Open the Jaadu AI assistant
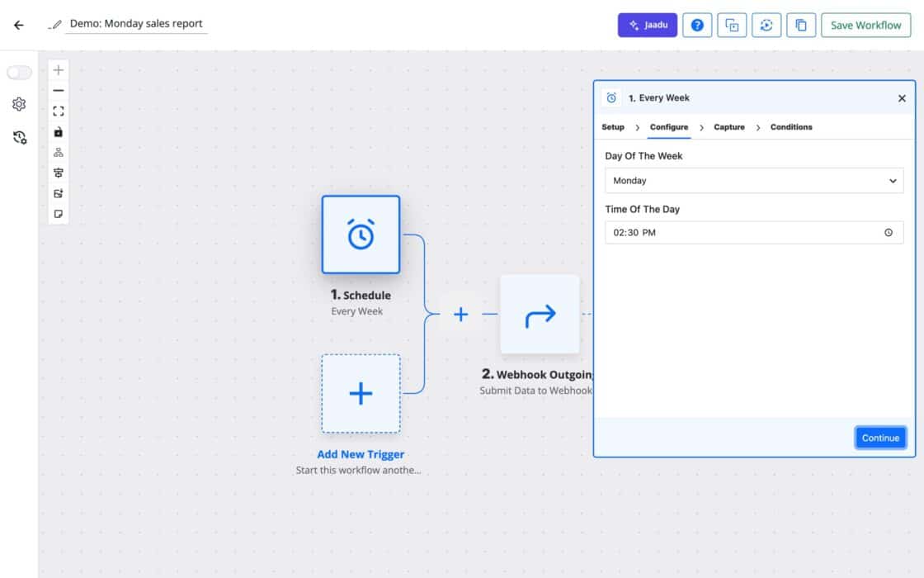924x578 pixels. pyautogui.click(x=647, y=25)
